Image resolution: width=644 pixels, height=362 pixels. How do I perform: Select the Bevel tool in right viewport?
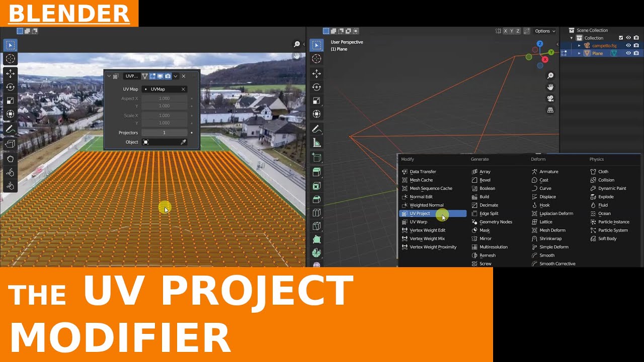(316, 200)
